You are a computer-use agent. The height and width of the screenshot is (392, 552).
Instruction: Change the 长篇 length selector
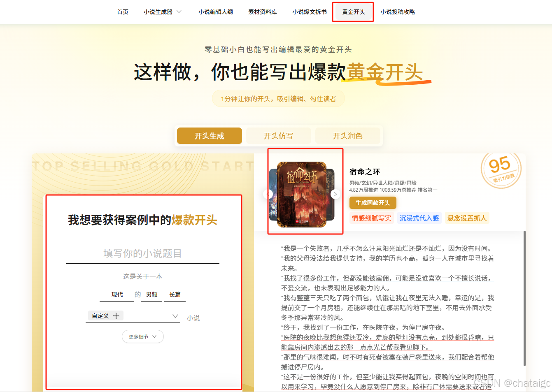point(175,295)
